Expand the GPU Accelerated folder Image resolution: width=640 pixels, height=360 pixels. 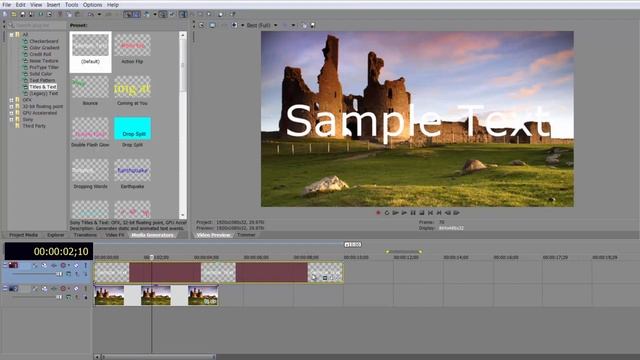11,113
